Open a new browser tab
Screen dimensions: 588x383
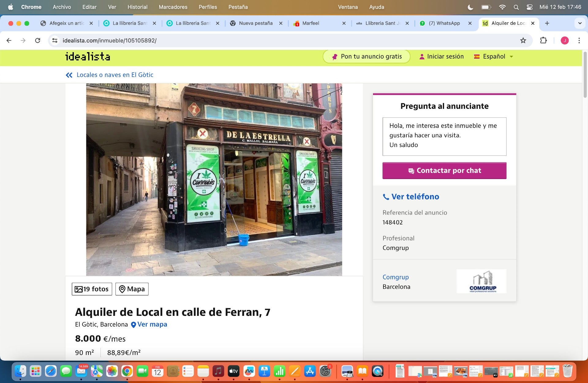click(547, 23)
